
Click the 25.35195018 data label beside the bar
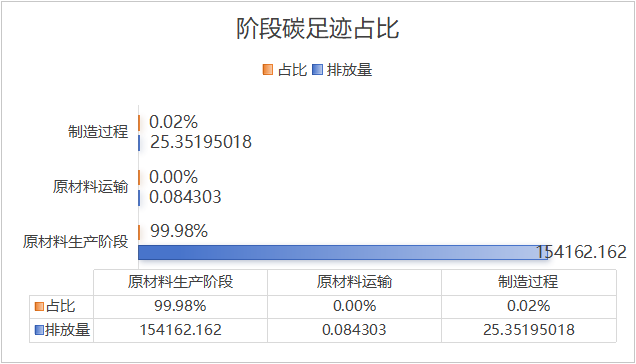[201, 142]
